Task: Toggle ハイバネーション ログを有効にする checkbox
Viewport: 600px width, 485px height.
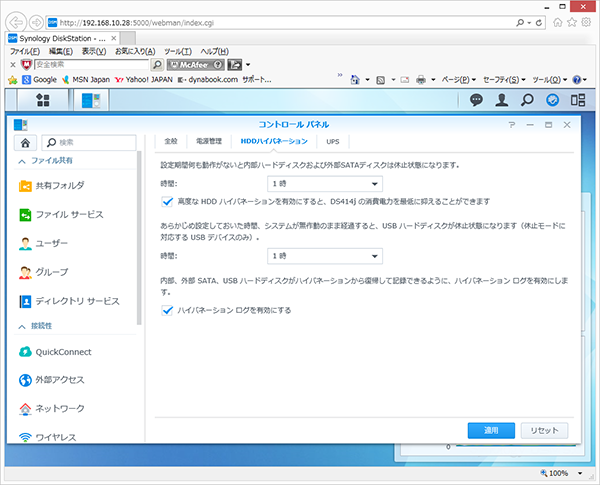Action: (167, 310)
